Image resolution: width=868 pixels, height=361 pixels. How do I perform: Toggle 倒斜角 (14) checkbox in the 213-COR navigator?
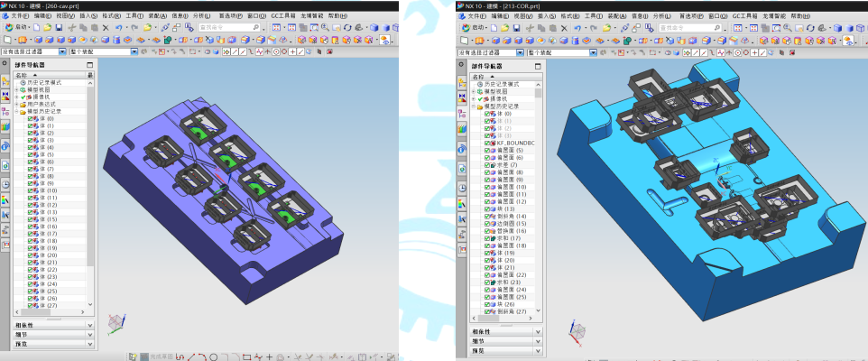point(487,217)
